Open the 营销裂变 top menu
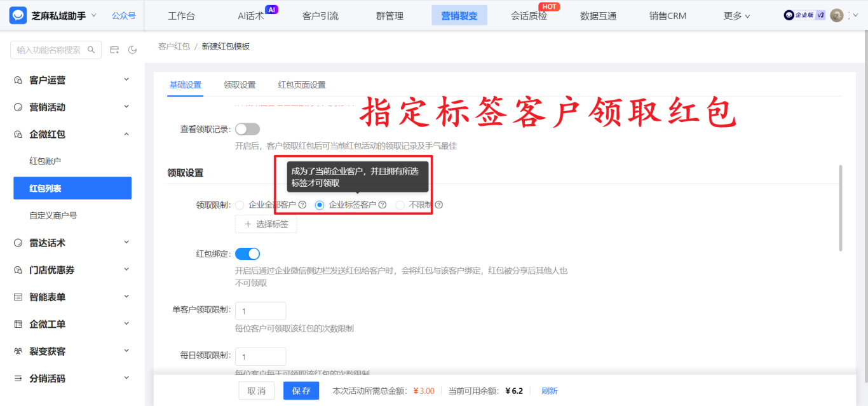 point(459,16)
